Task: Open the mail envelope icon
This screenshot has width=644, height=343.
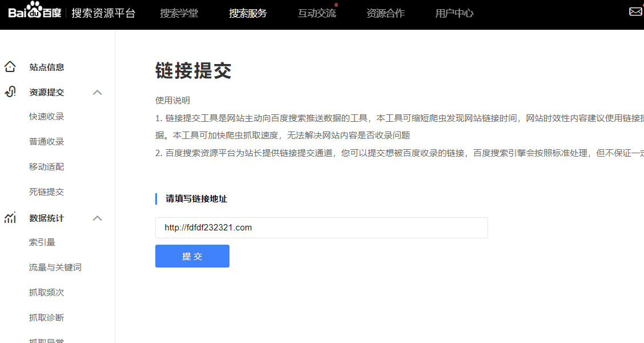Action: (x=636, y=11)
